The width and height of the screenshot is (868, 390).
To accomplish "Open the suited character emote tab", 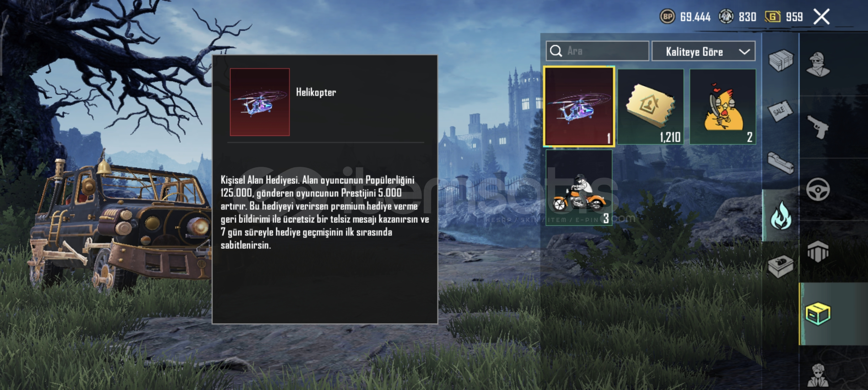I will [818, 376].
